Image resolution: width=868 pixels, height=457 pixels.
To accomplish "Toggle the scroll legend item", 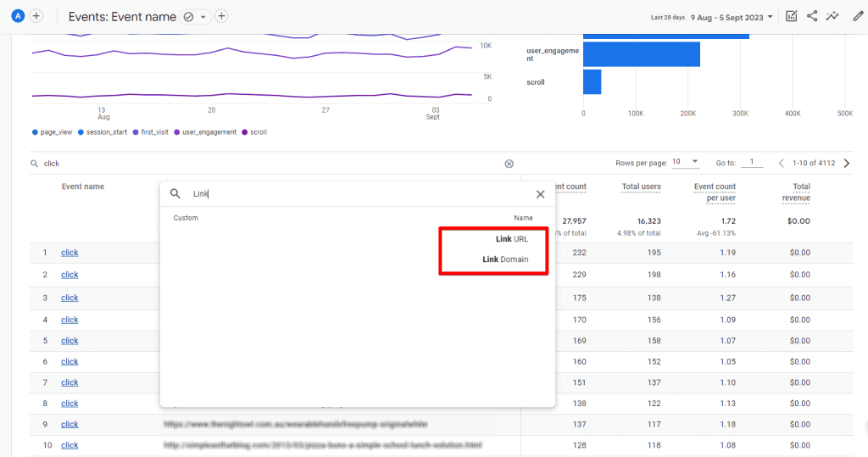I will [x=254, y=132].
